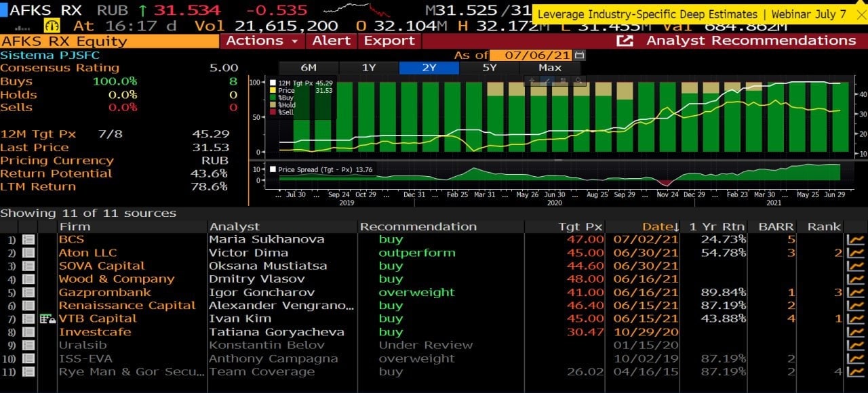Open the Investcafe firm link

95,332
